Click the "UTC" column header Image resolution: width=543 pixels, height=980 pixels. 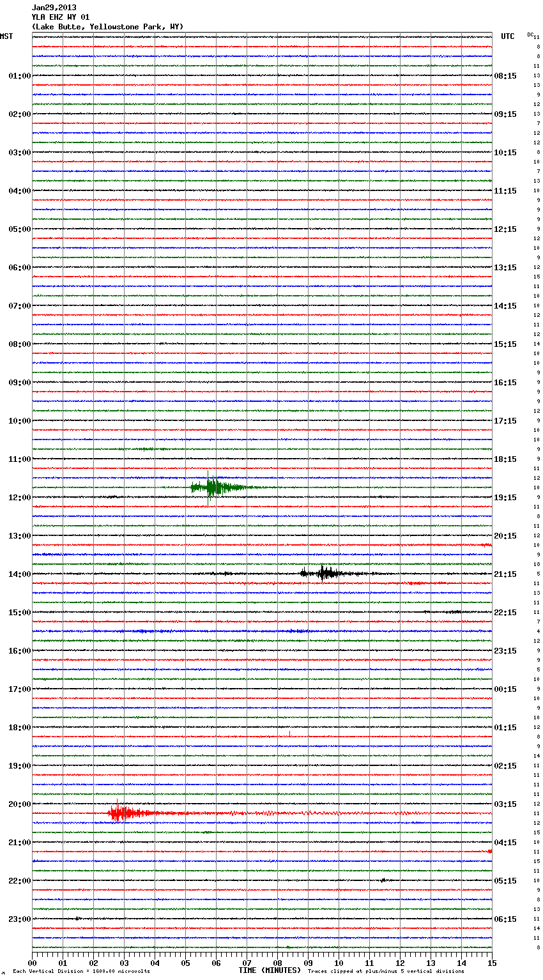[508, 36]
